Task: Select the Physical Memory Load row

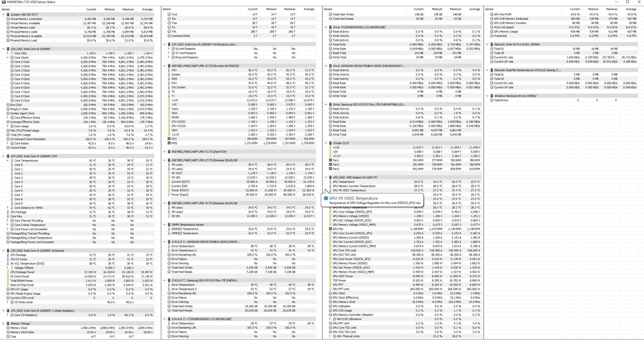Action: click(78, 40)
